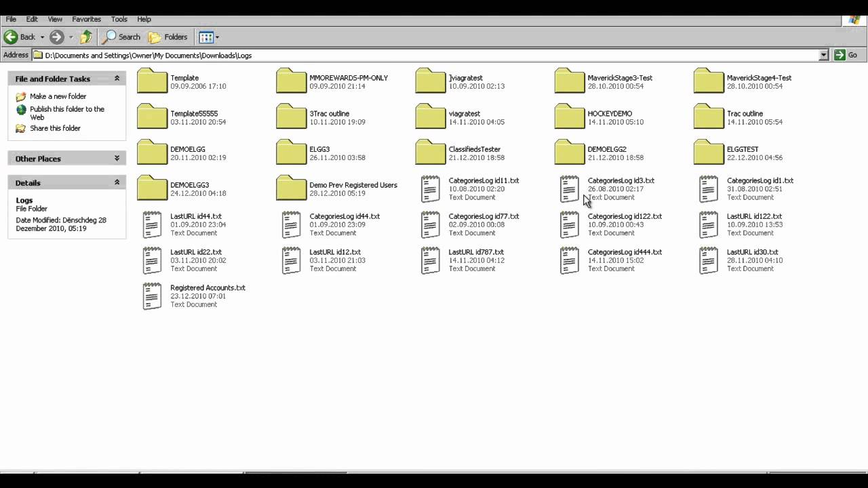This screenshot has height=488, width=868.
Task: Open the Tools menu
Action: [119, 19]
